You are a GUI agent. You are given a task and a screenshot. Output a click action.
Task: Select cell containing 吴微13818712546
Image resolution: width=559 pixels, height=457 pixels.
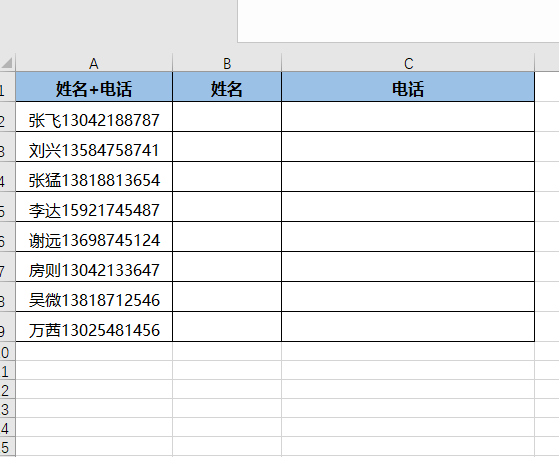coord(94,297)
